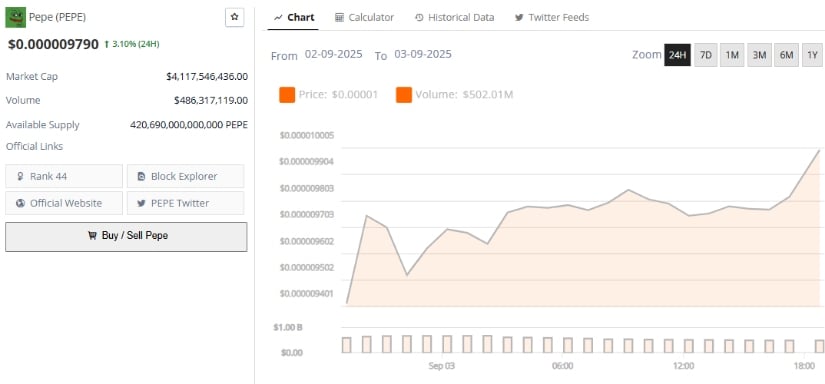Toggle the Price series legend swatch
This screenshot has width=825, height=384.
click(287, 95)
